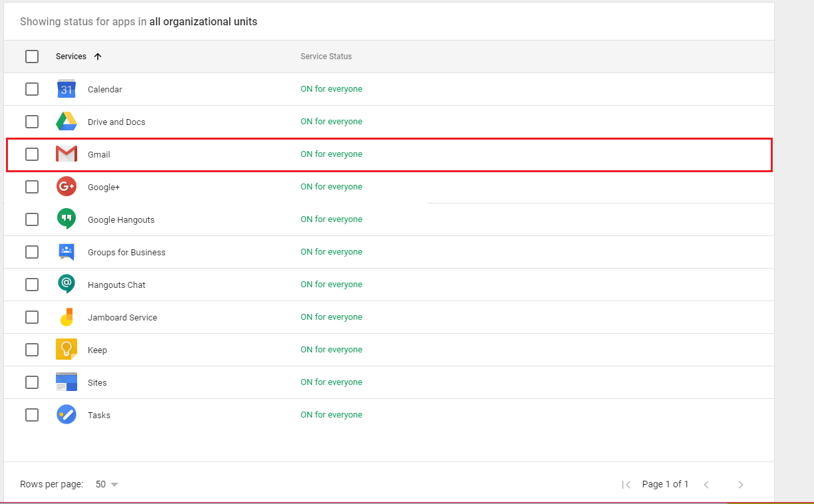Screen dimensions: 814x504
Task: Open the Gmail service name
Action: point(99,155)
